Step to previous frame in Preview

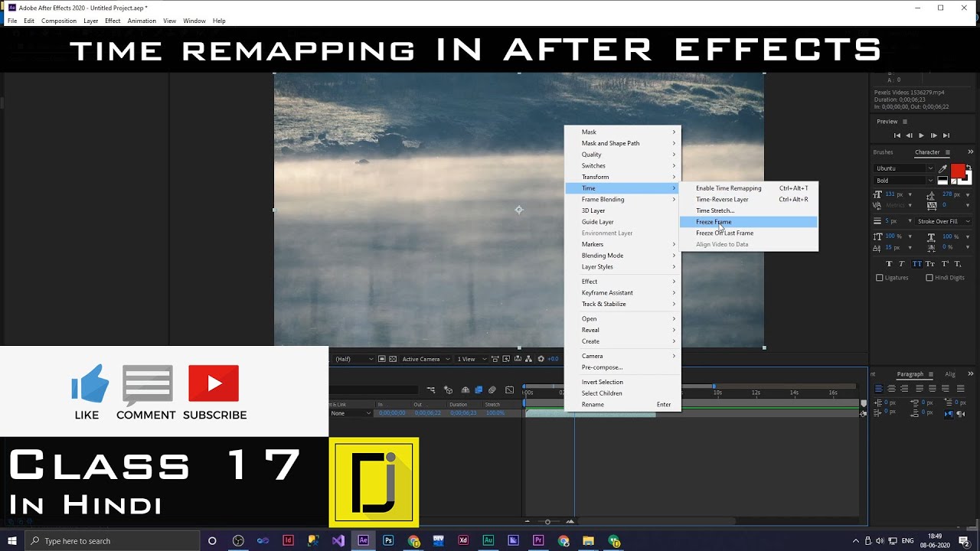pos(909,135)
